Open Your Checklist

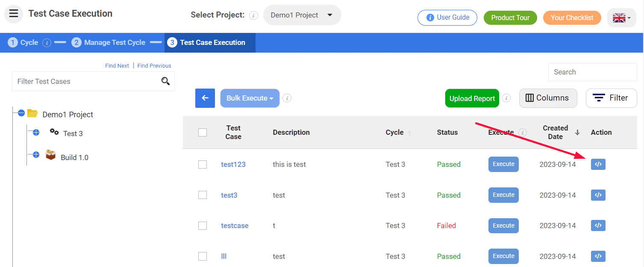572,18
